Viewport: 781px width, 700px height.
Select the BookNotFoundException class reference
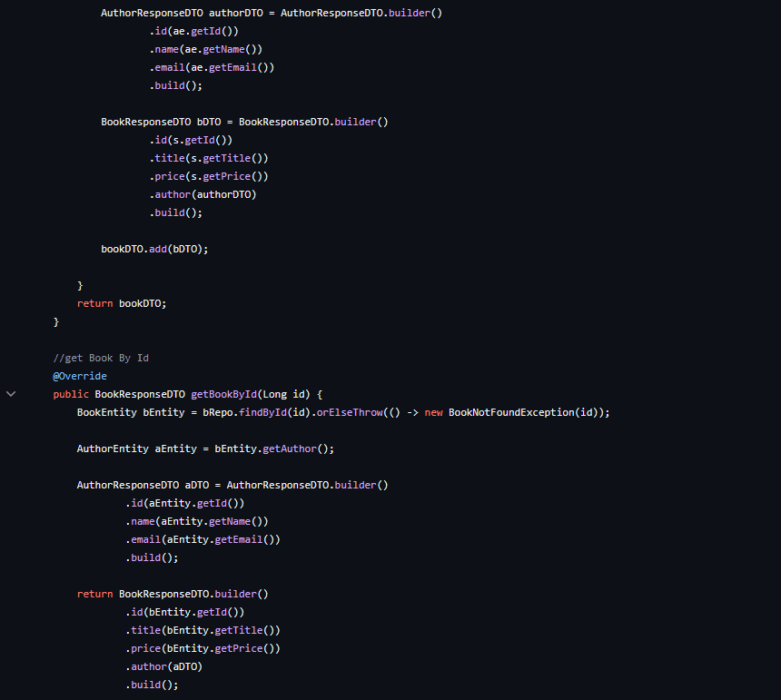tap(511, 412)
